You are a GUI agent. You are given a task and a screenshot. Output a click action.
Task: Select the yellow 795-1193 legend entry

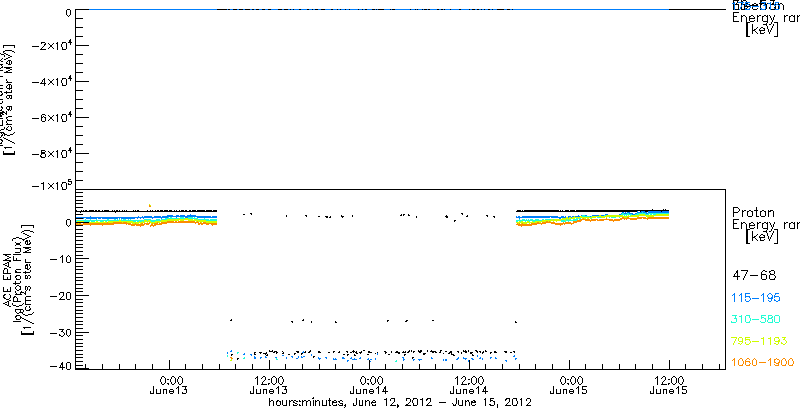click(x=759, y=341)
